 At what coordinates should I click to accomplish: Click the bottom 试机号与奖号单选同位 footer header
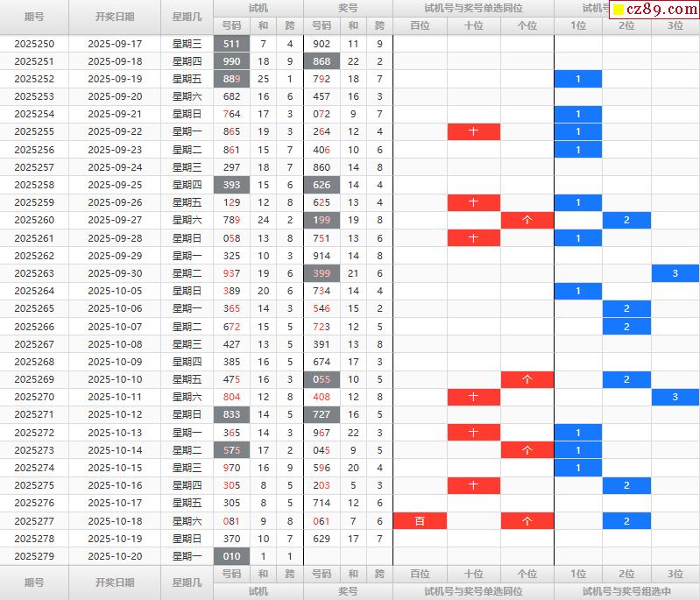coord(473,591)
